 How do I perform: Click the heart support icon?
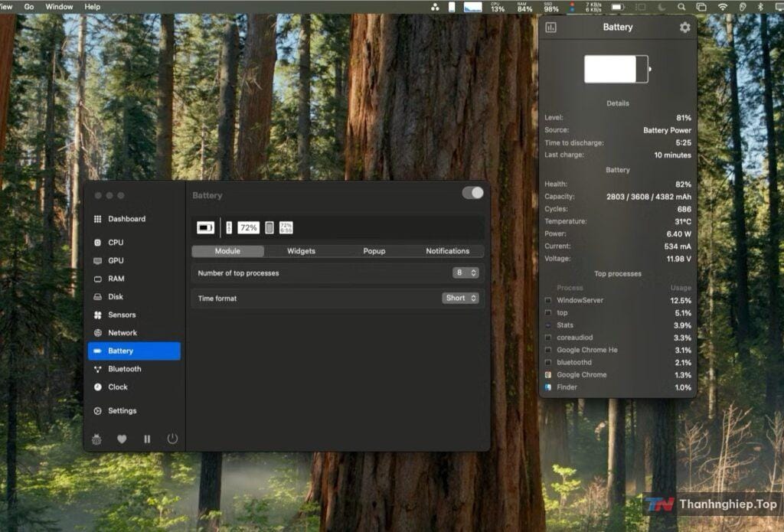pyautogui.click(x=122, y=439)
